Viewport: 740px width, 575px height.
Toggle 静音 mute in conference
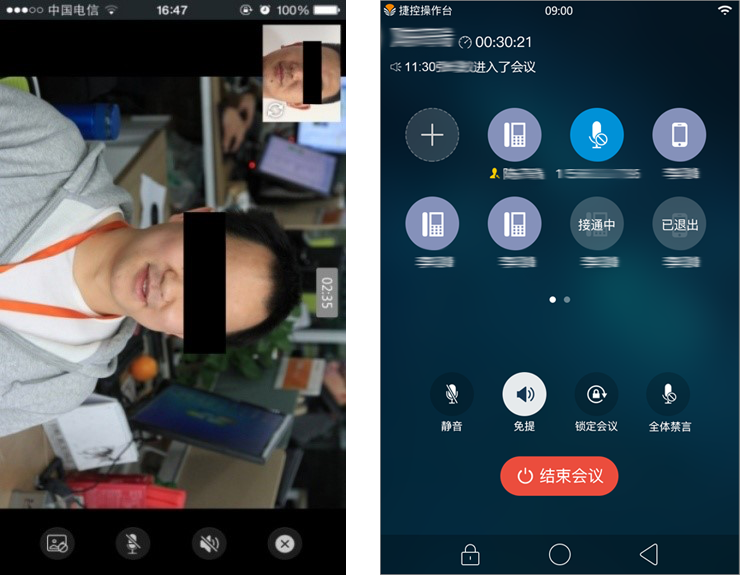click(x=451, y=394)
